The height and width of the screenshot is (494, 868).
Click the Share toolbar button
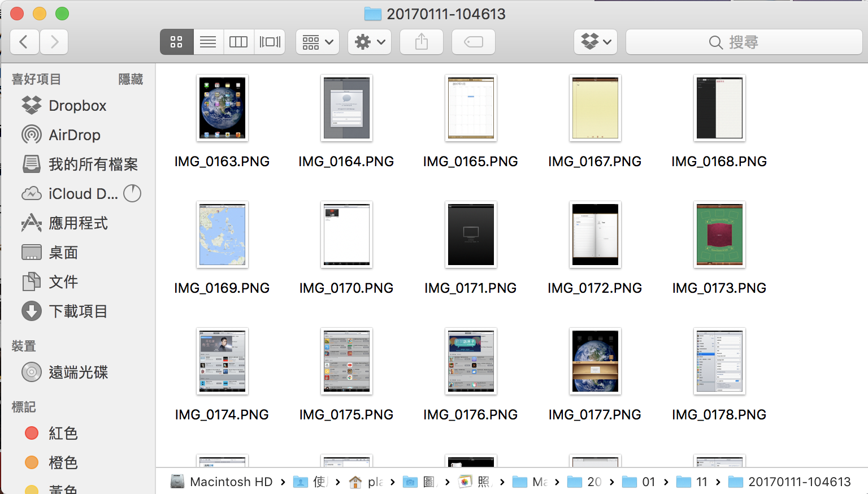pyautogui.click(x=422, y=42)
